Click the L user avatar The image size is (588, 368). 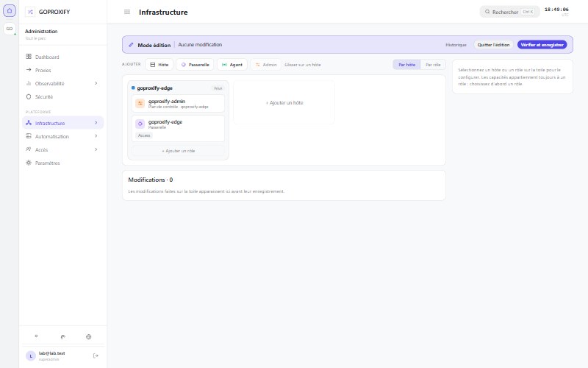[31, 356]
